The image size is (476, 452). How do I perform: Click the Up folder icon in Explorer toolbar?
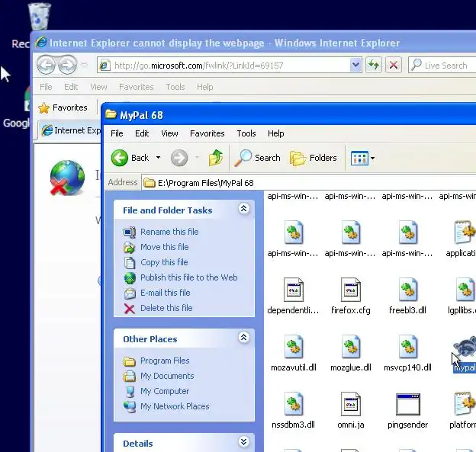click(x=216, y=158)
